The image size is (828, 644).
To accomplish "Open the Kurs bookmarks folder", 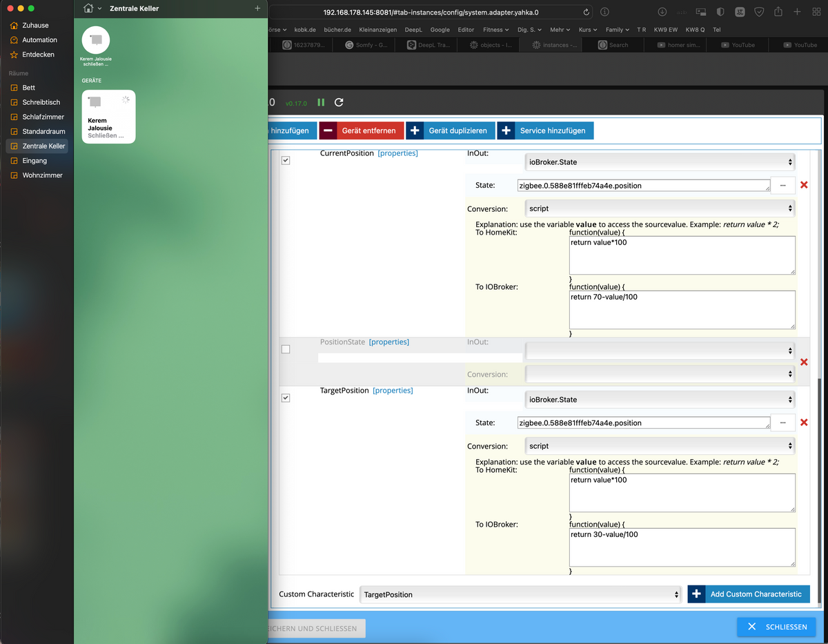I will click(588, 30).
